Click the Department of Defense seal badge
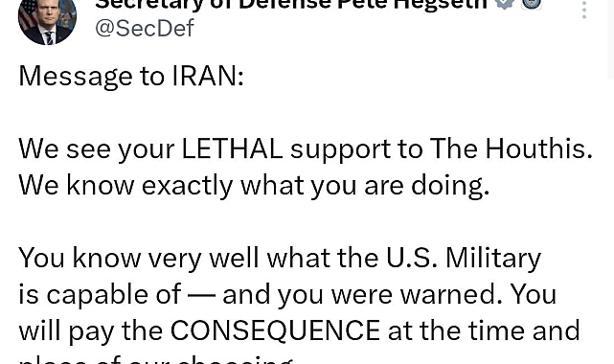The image size is (614, 364). point(532,3)
